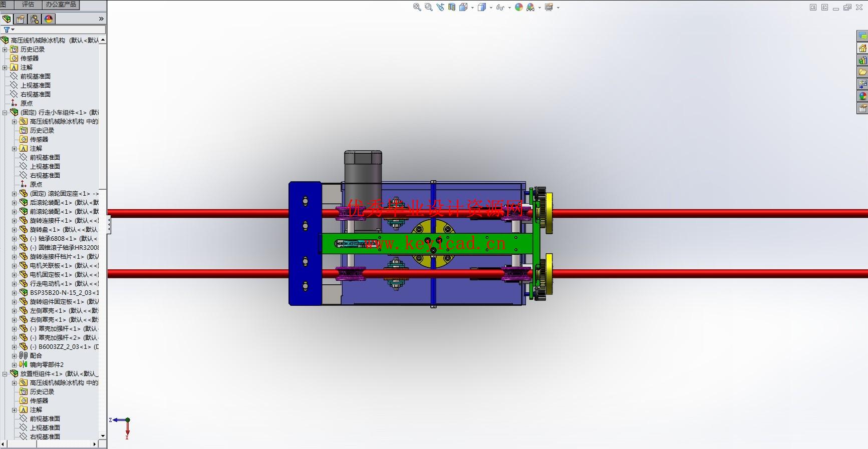This screenshot has height=449, width=868.
Task: Expand the 行走电动机<1> tree node
Action: click(14, 284)
